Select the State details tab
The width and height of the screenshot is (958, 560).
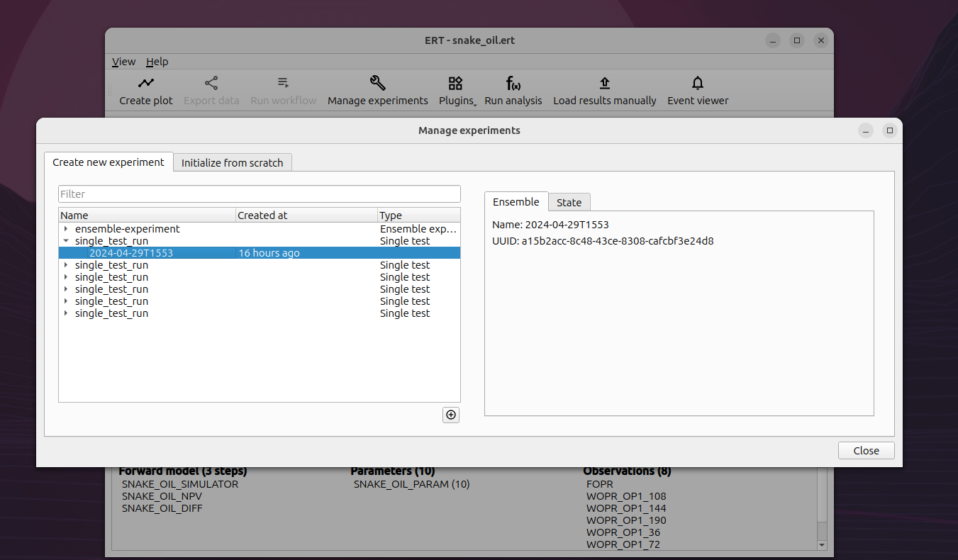(569, 203)
